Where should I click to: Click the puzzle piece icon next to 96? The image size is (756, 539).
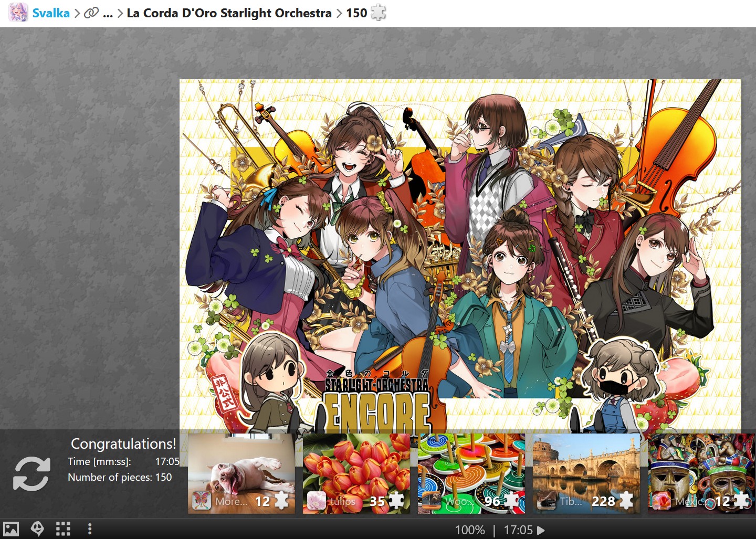512,501
